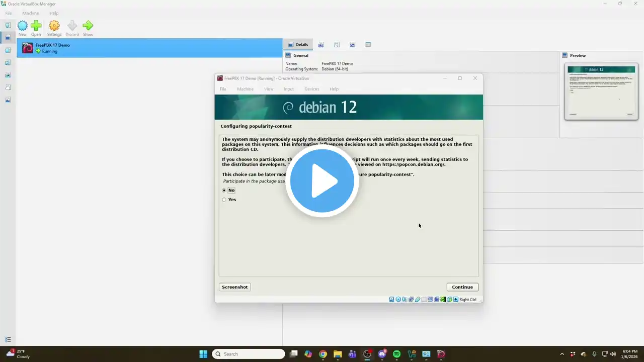Open Copilot from the taskbar
The image size is (644, 362).
point(308,354)
